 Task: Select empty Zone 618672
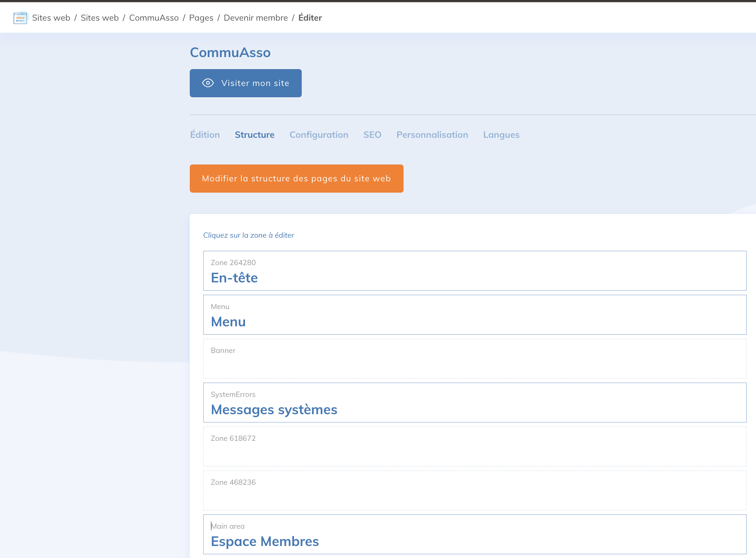pos(474,446)
